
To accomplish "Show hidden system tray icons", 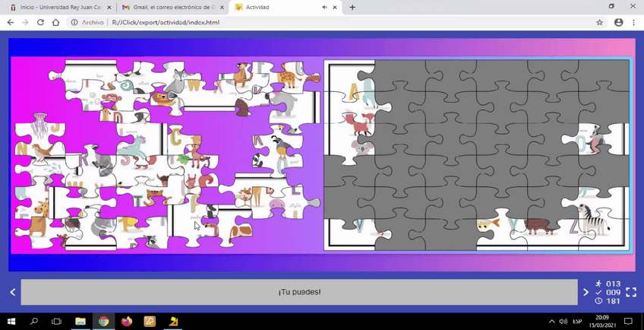I will [x=551, y=321].
